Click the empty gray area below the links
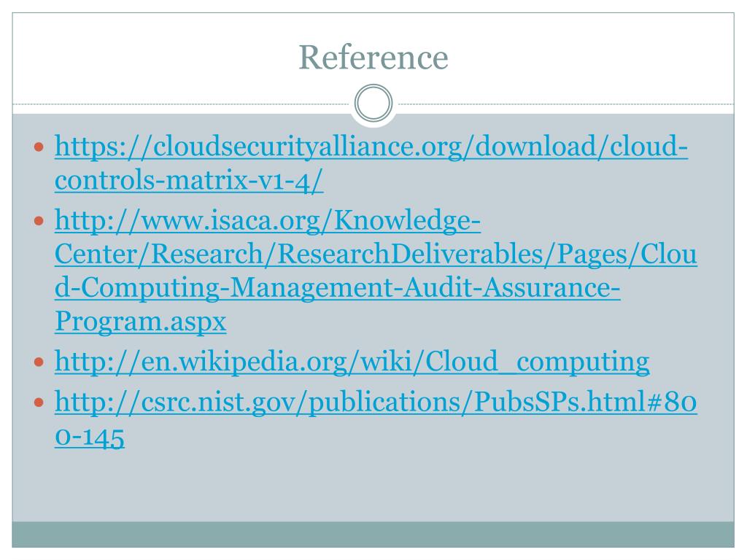Screen dimensions: 747x560 coord(373,486)
